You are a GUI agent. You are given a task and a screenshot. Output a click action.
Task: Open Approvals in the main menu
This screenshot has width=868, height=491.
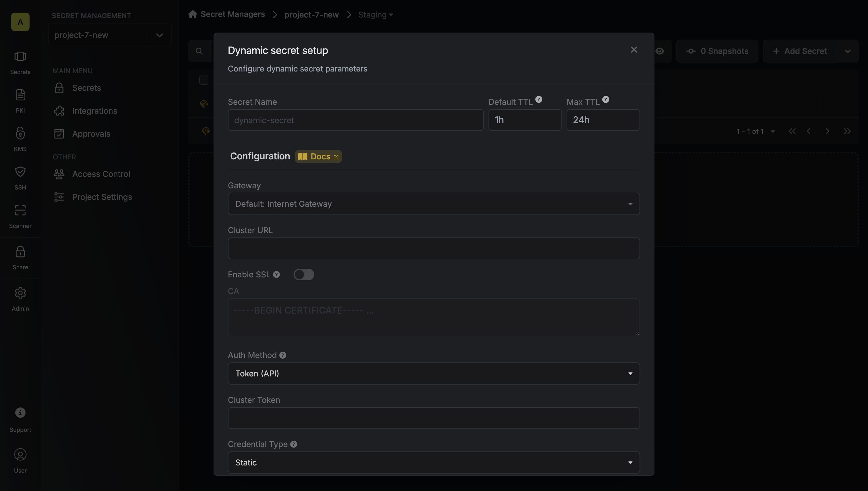point(91,134)
